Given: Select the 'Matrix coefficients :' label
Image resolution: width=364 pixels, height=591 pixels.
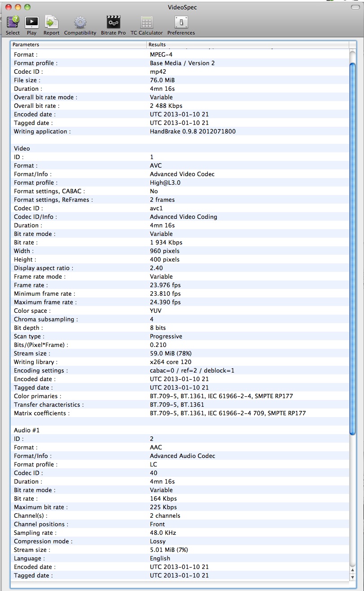Looking at the screenshot, I should pos(41,413).
